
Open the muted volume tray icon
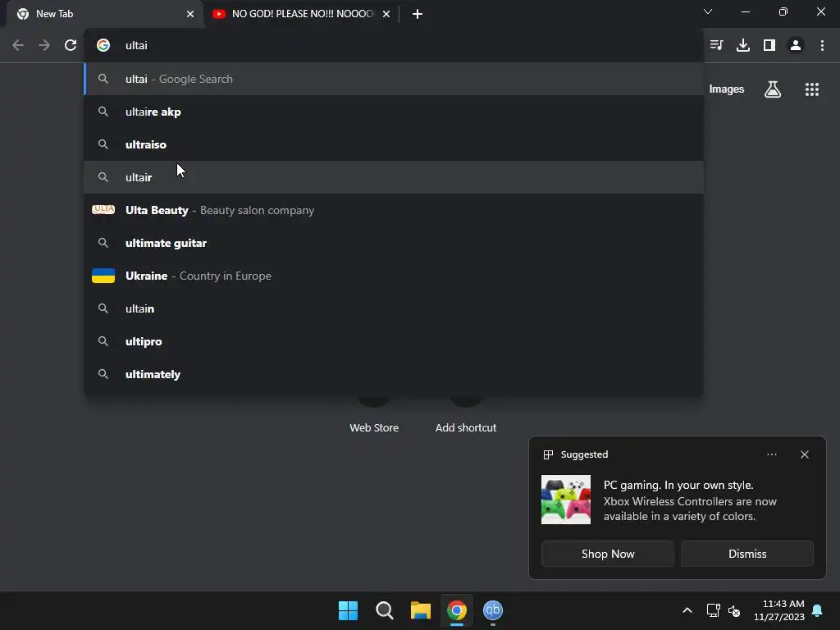(734, 610)
